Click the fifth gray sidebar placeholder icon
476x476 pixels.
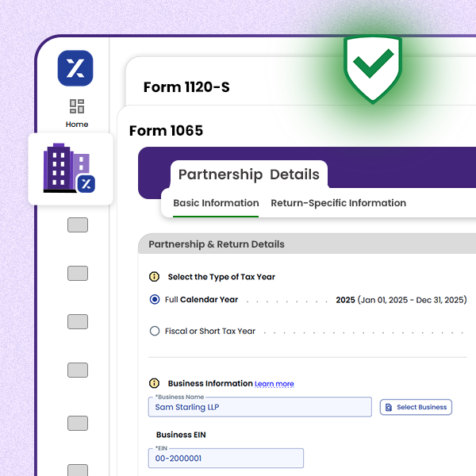click(77, 418)
